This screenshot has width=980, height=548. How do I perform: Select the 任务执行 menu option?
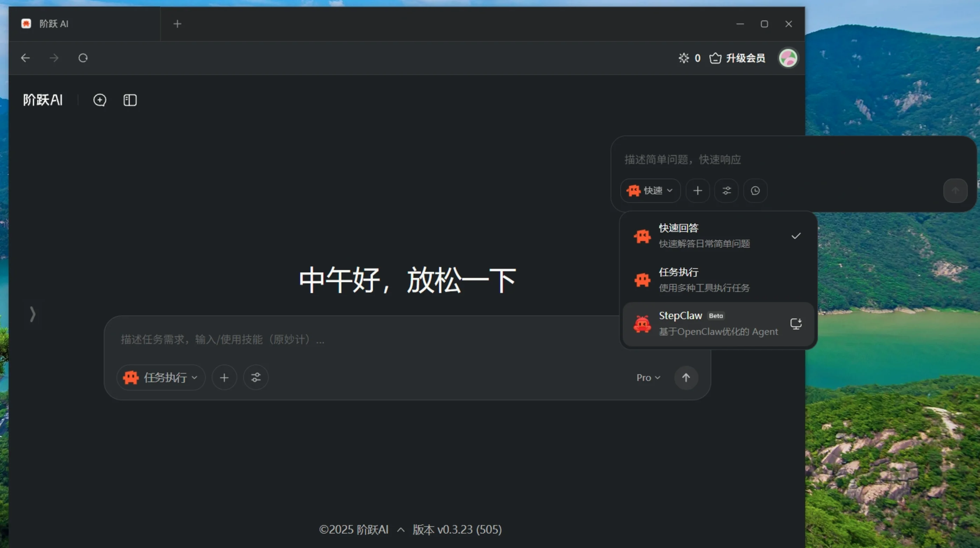coord(718,280)
